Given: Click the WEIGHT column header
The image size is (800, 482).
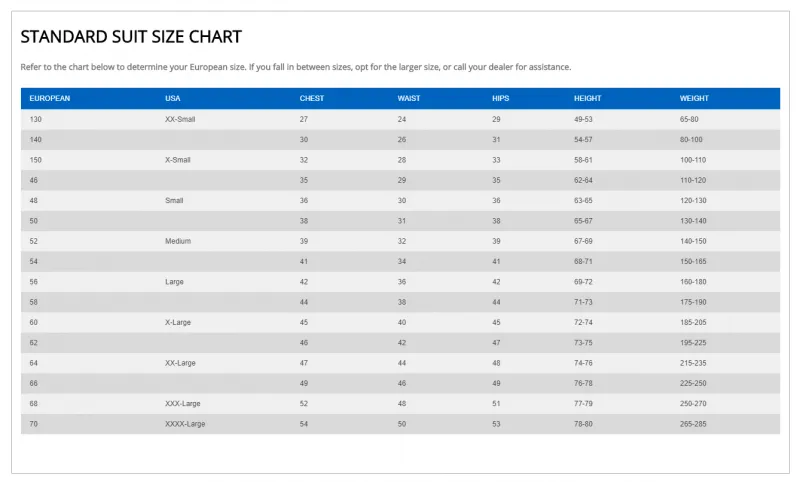Looking at the screenshot, I should pos(694,98).
